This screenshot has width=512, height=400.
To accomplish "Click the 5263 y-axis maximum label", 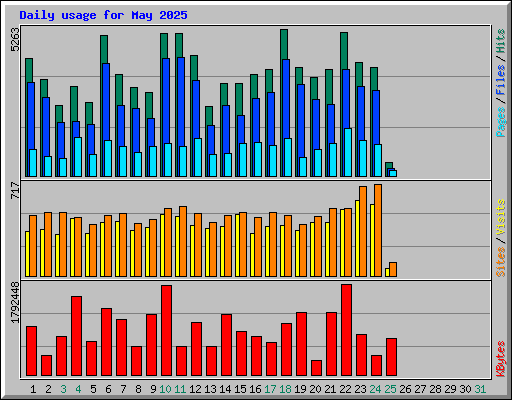I will pos(15,39).
